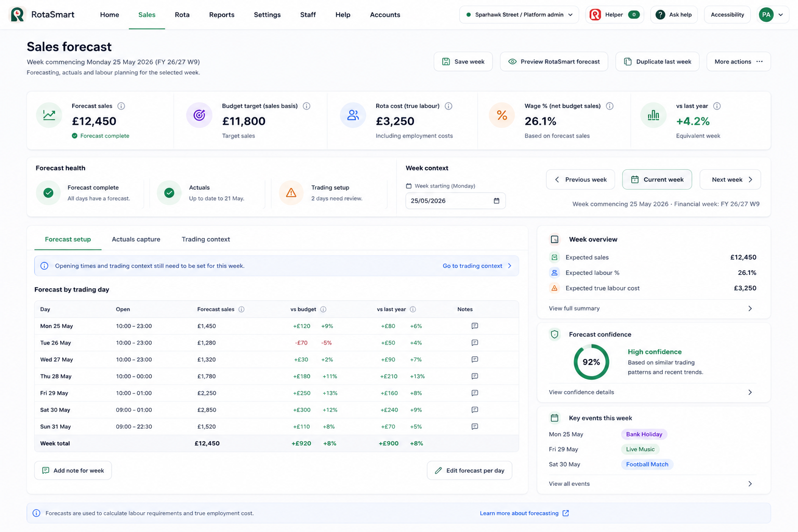798x532 pixels.
Task: Go to the Next week
Action: point(730,180)
